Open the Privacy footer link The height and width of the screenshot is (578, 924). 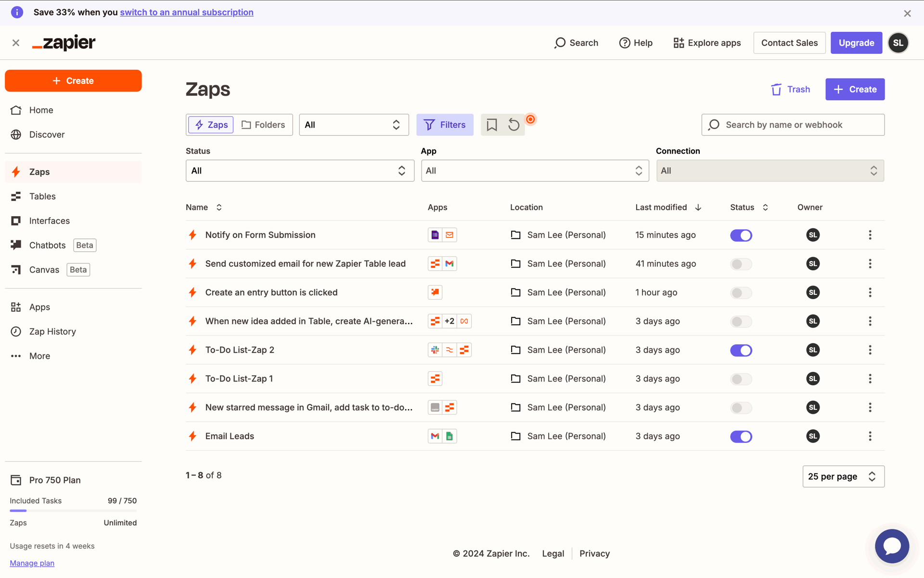click(x=594, y=554)
